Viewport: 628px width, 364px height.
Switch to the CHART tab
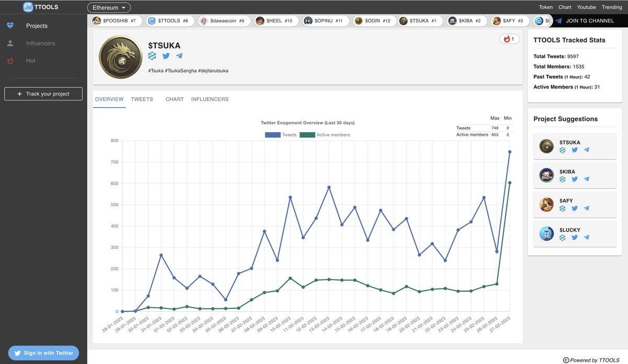[x=174, y=99]
